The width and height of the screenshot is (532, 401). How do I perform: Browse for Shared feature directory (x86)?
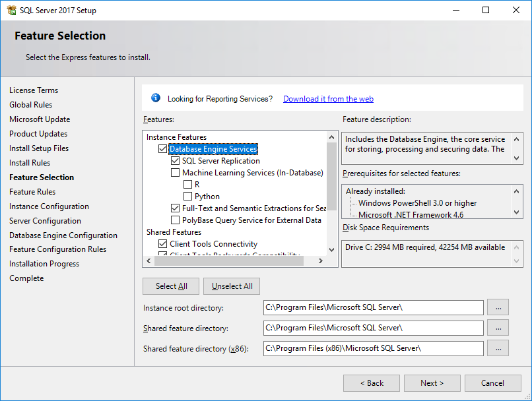[498, 348]
